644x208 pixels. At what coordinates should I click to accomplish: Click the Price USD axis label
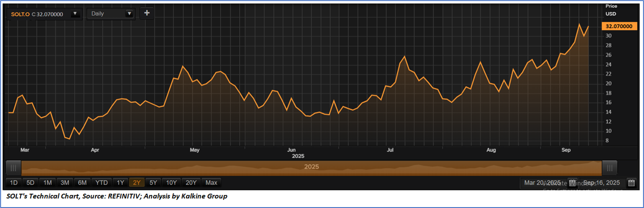pos(611,10)
